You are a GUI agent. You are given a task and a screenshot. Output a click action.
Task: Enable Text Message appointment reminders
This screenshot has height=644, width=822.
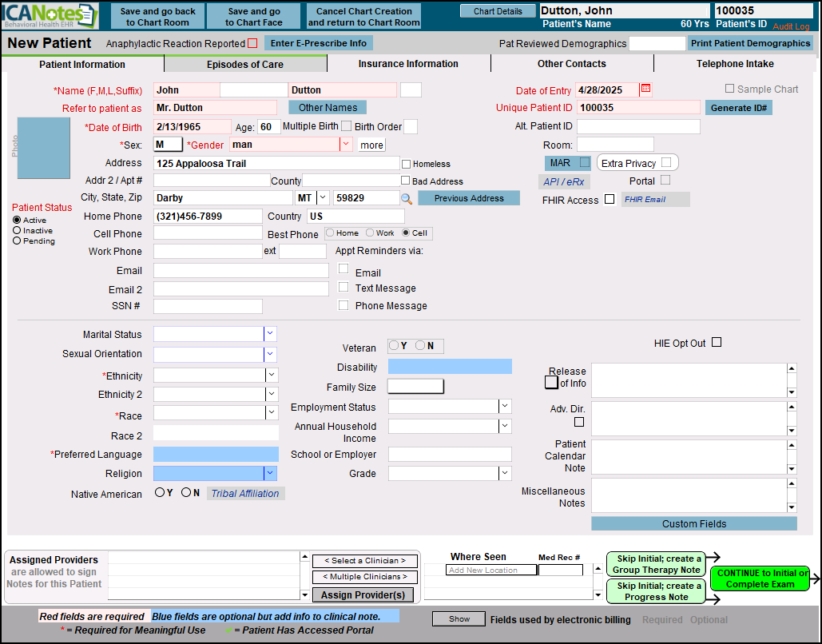click(343, 288)
